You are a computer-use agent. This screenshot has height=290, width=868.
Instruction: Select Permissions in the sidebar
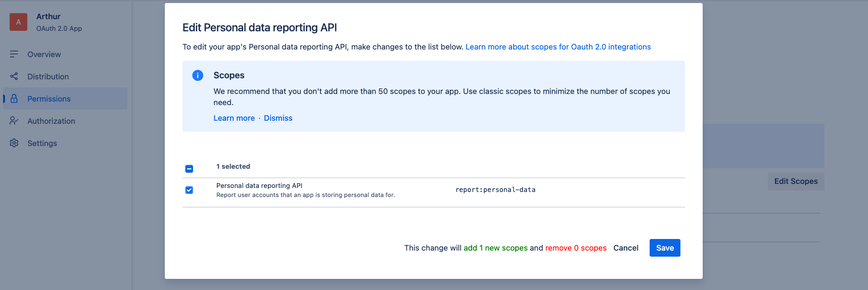(49, 99)
